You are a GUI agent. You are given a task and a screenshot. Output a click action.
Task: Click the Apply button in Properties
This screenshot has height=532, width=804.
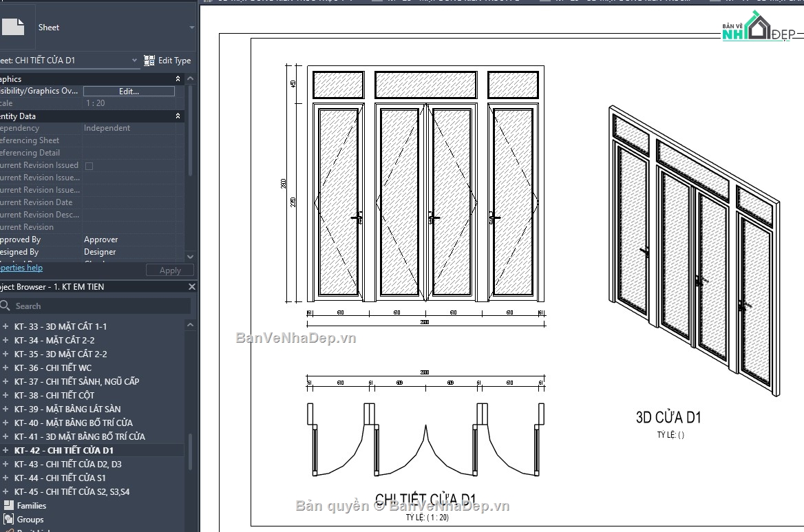point(170,270)
